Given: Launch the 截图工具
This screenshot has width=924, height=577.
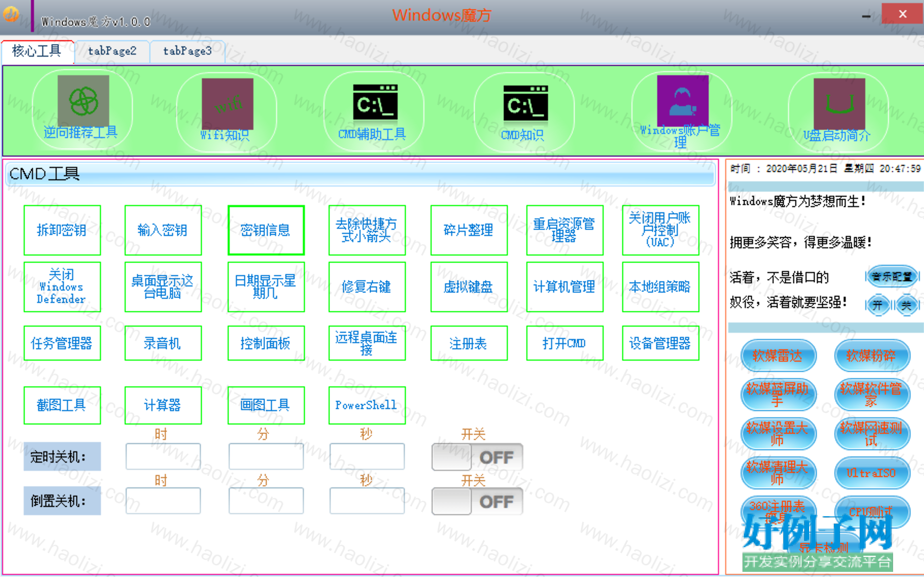Looking at the screenshot, I should point(62,405).
